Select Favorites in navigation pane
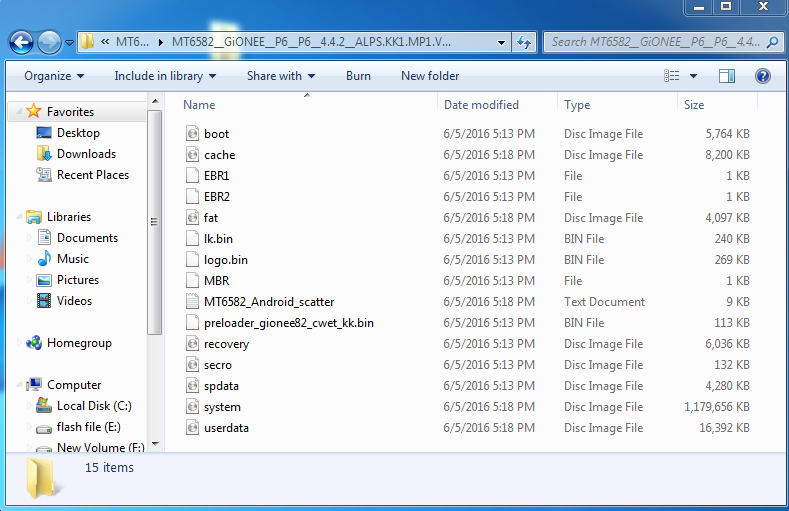Screen dimensions: 789x511 70,112
